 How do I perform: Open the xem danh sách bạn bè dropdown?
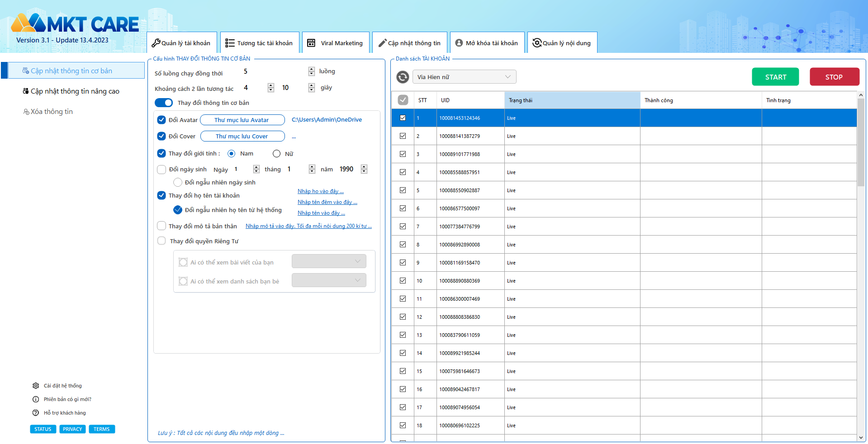329,280
